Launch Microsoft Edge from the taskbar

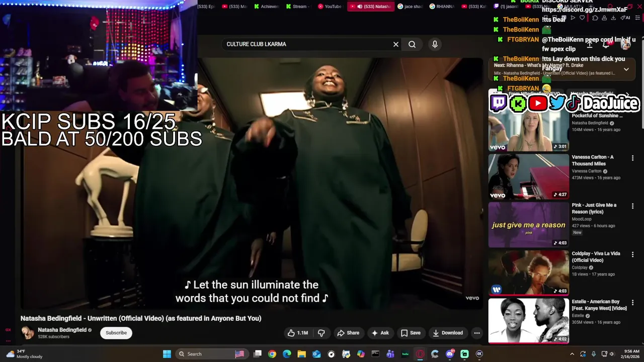click(x=287, y=354)
